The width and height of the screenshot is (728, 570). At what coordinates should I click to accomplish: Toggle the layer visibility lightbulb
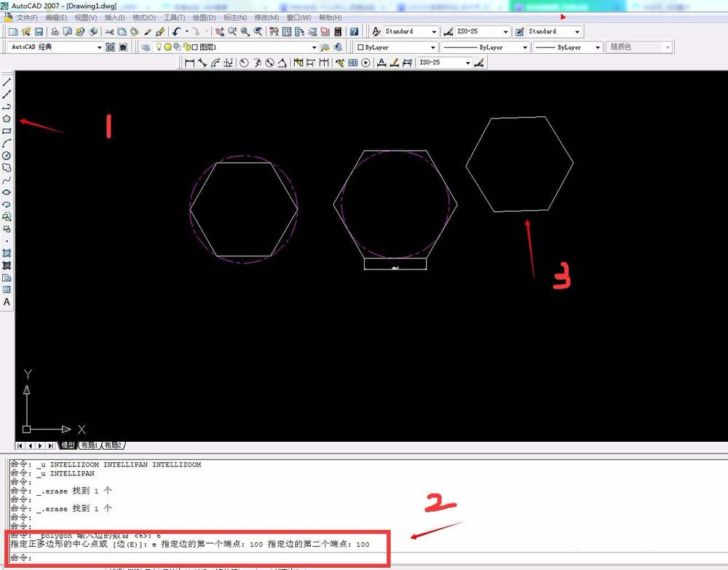tap(159, 47)
